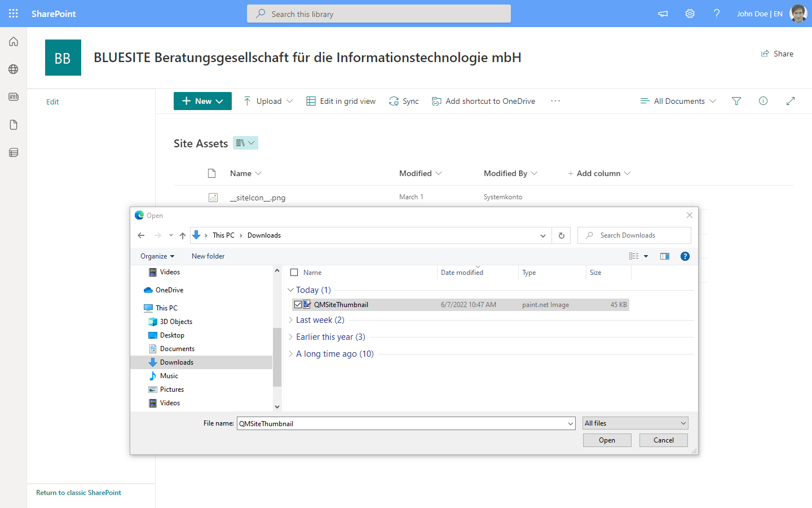
Task: Open the New button dropdown
Action: click(202, 101)
